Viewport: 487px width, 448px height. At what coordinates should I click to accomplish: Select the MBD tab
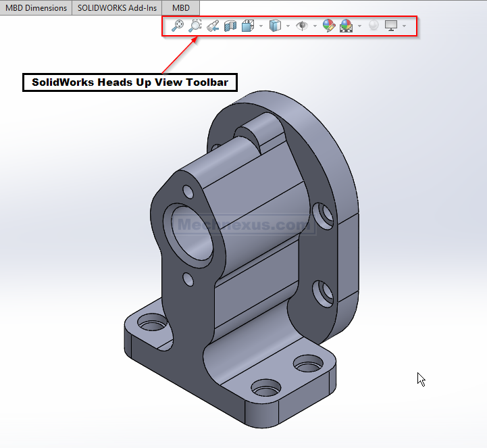[181, 7]
